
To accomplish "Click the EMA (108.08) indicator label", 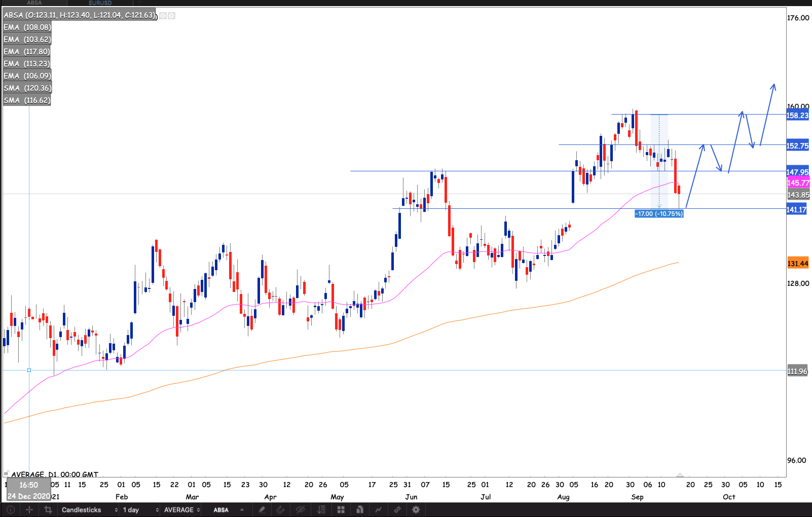I will pyautogui.click(x=27, y=27).
